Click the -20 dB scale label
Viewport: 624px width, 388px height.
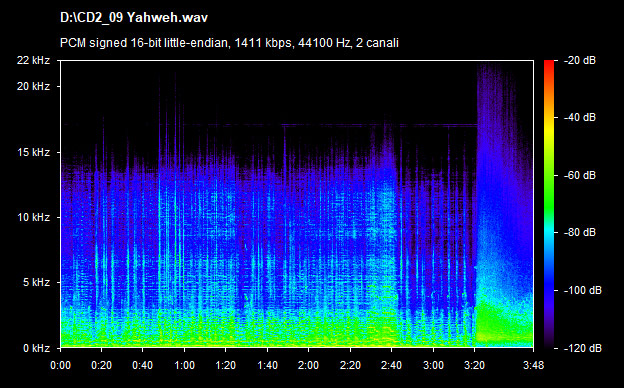click(x=580, y=60)
